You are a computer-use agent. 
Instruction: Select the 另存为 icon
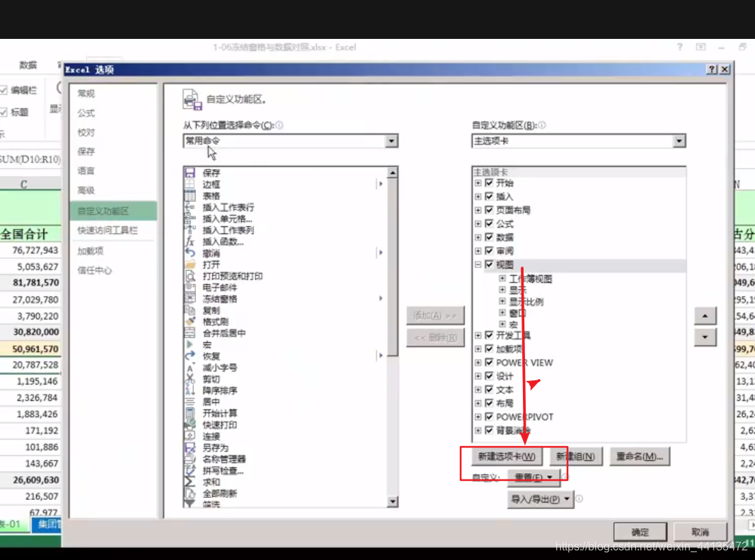pyautogui.click(x=190, y=448)
